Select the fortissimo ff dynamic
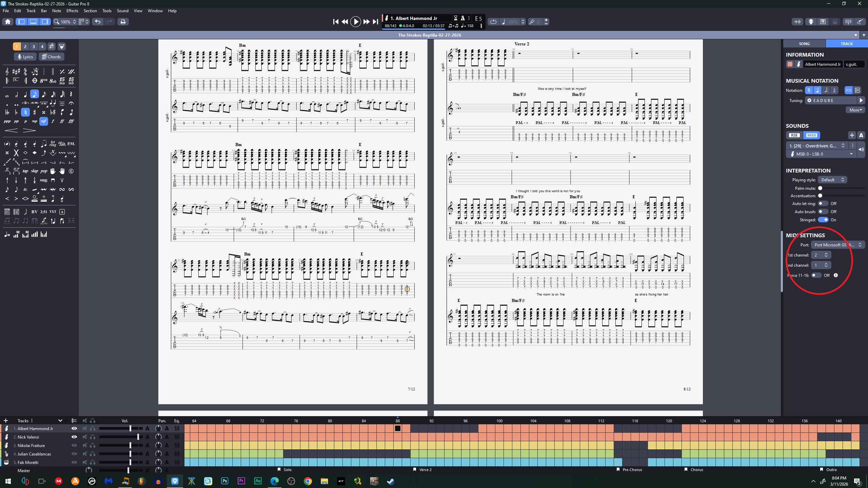Image resolution: width=868 pixels, height=488 pixels. pyautogui.click(x=62, y=121)
